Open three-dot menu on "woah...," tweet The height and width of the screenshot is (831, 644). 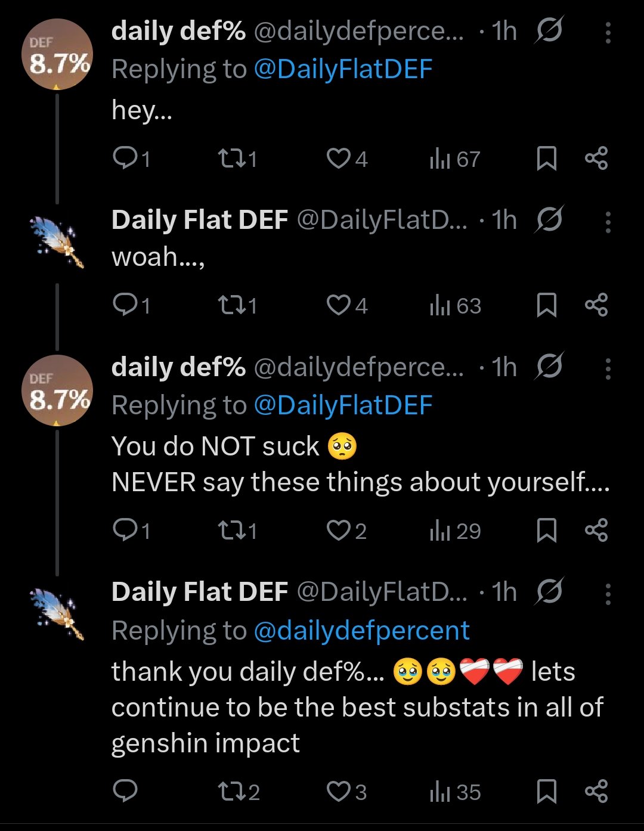click(x=608, y=222)
